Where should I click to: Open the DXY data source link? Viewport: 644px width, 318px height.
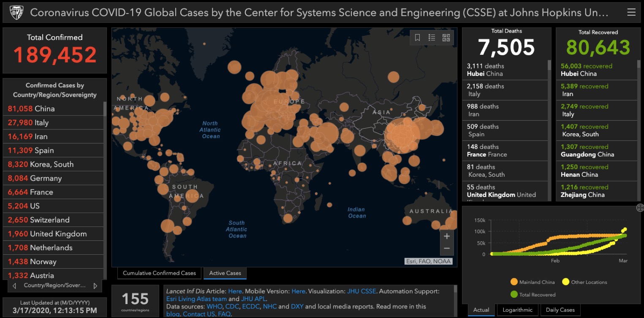click(x=297, y=306)
